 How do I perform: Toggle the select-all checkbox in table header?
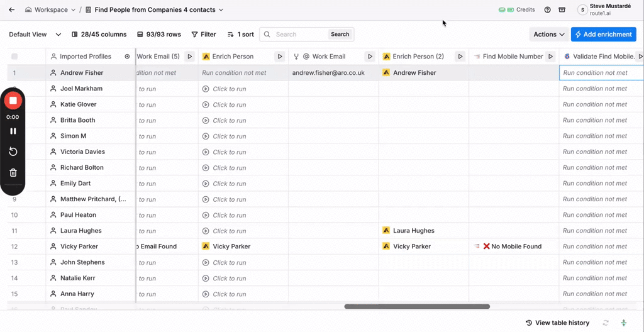tap(14, 57)
